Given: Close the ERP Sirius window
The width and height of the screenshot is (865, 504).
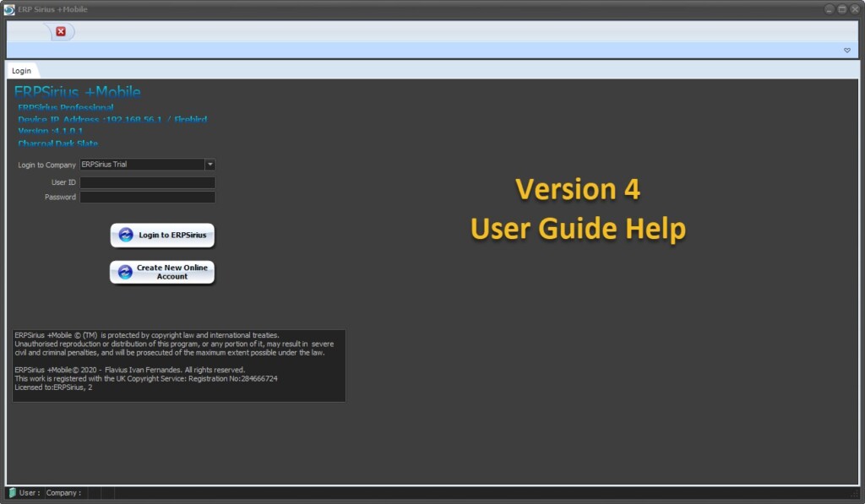Looking at the screenshot, I should [855, 9].
